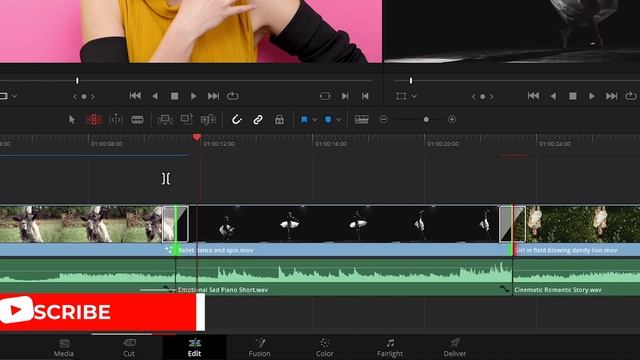Stop playback in the source viewer
Screen dimensions: 640x360
(x=174, y=96)
